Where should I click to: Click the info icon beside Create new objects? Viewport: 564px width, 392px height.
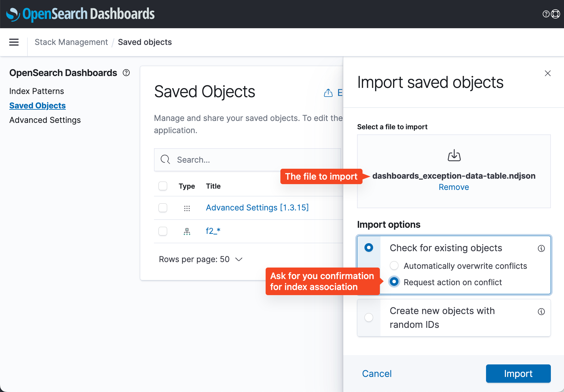tap(541, 311)
